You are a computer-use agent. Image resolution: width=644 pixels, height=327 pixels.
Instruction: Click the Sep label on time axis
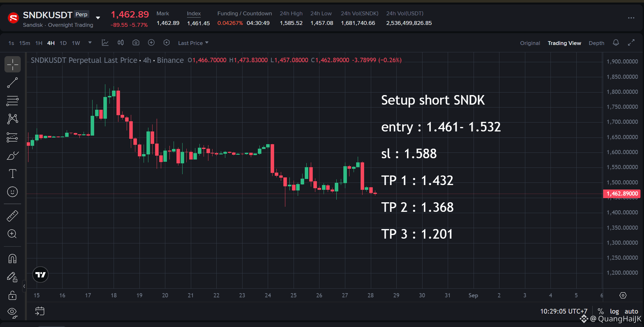point(473,295)
